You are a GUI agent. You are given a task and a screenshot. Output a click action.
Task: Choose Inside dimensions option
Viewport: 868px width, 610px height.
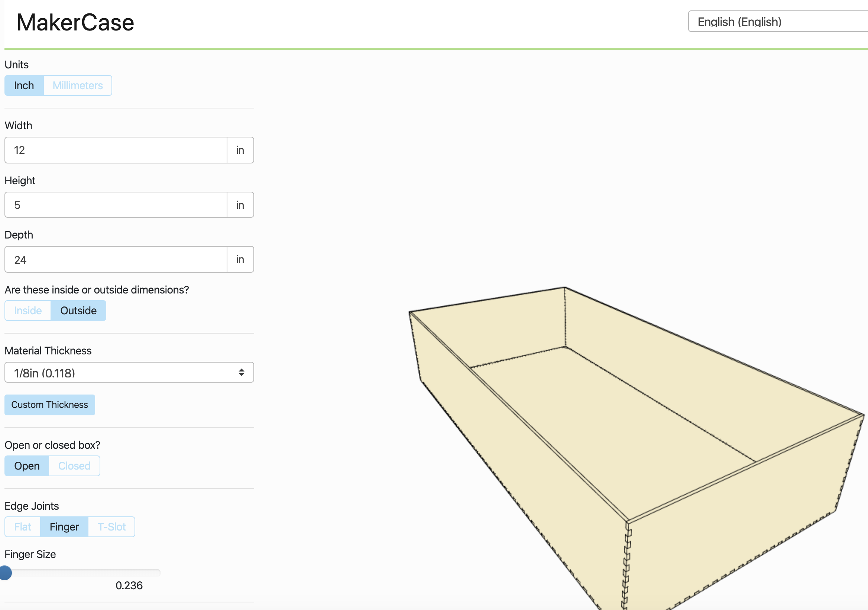point(27,311)
